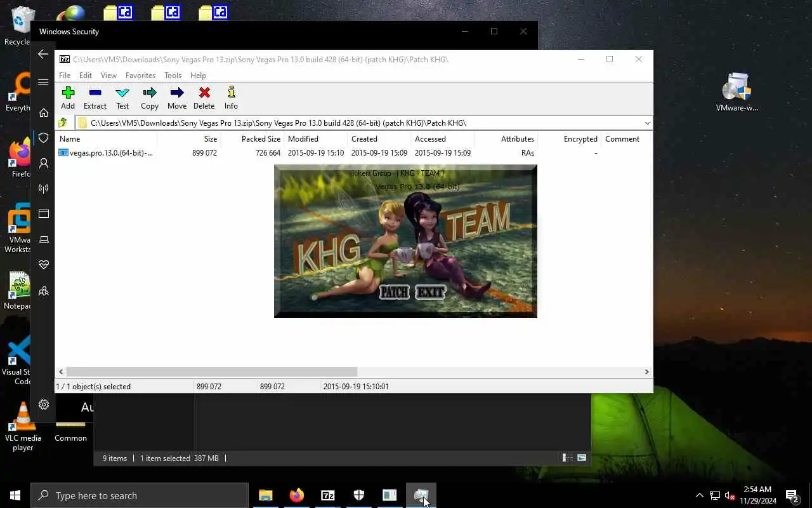This screenshot has width=812, height=508.
Task: Expand the address path dropdown
Action: [646, 123]
